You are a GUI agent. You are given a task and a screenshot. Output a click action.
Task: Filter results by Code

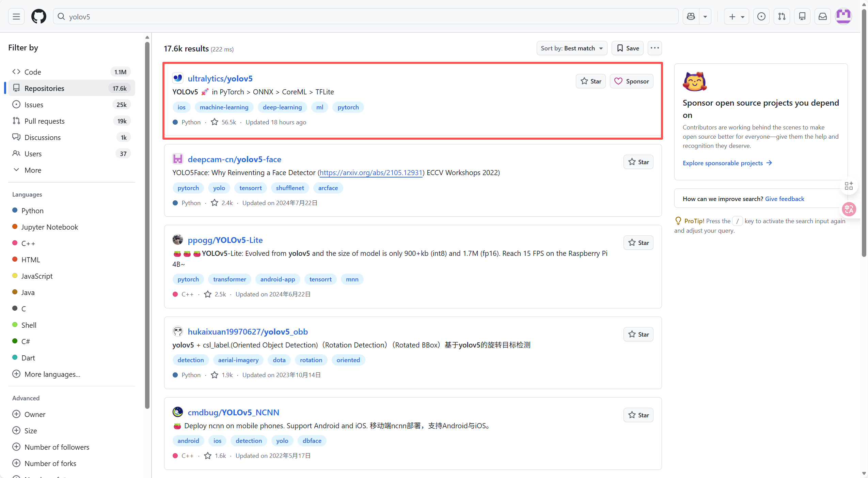click(x=32, y=72)
